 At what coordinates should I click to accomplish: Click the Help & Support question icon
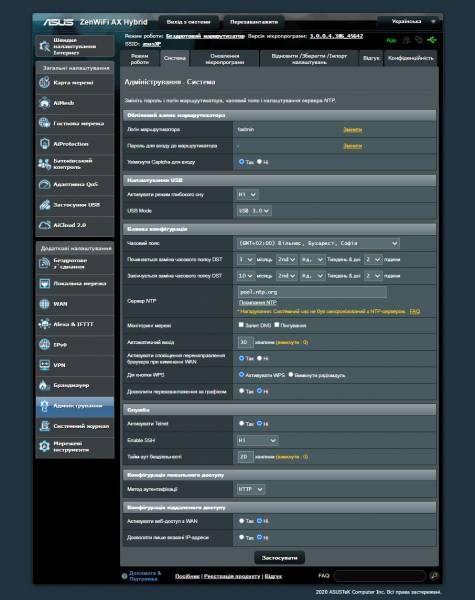click(x=124, y=576)
